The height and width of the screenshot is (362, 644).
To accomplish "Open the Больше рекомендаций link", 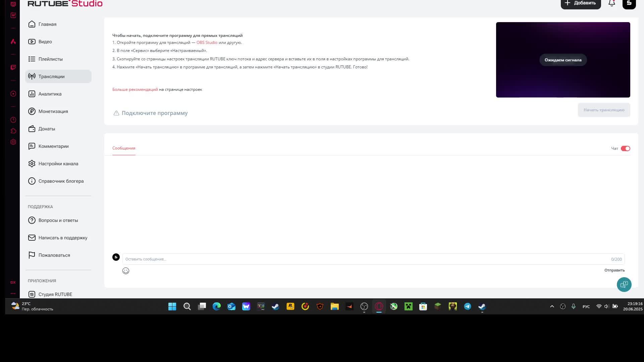I will (x=135, y=89).
